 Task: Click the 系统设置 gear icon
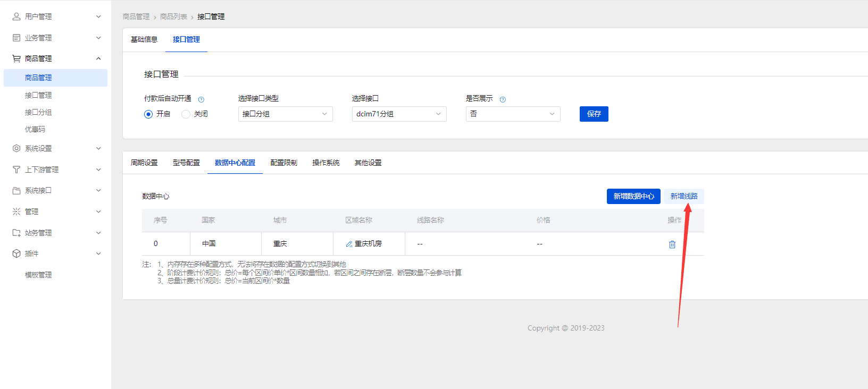16,148
